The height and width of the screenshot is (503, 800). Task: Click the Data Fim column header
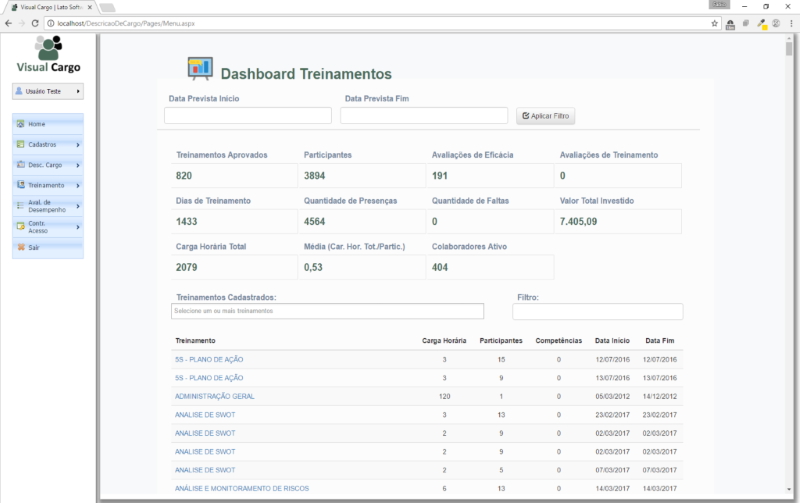point(660,340)
